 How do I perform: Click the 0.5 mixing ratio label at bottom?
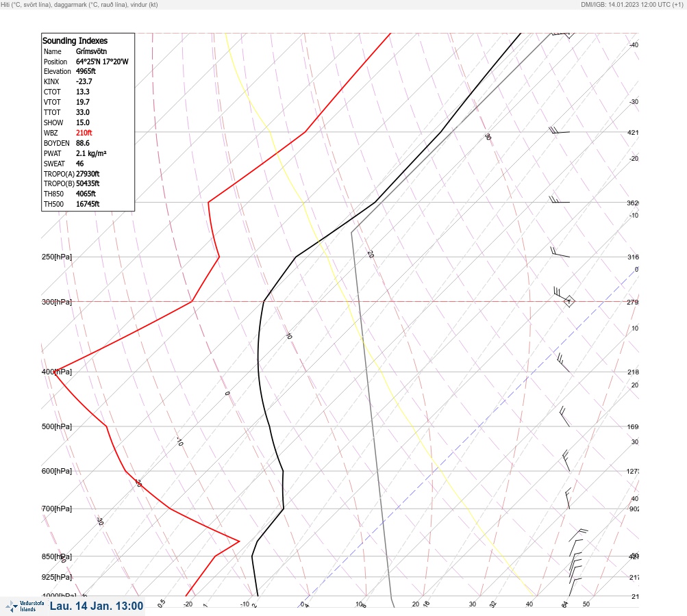click(161, 603)
